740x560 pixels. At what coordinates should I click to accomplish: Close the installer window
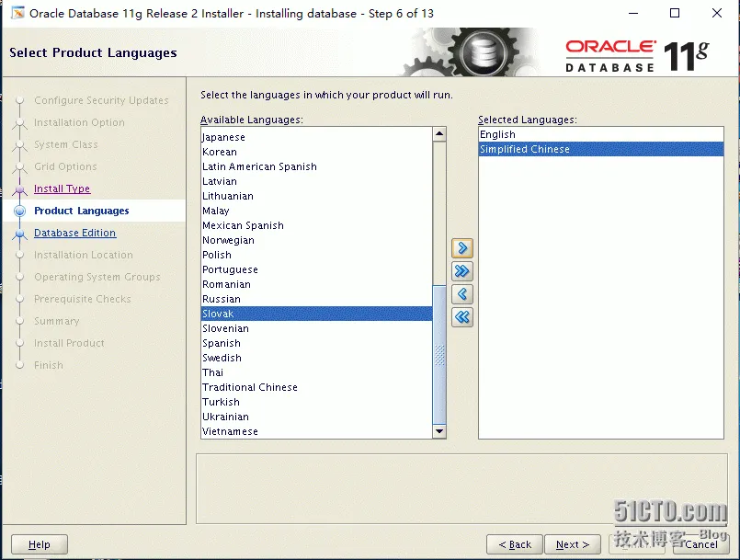pos(717,13)
